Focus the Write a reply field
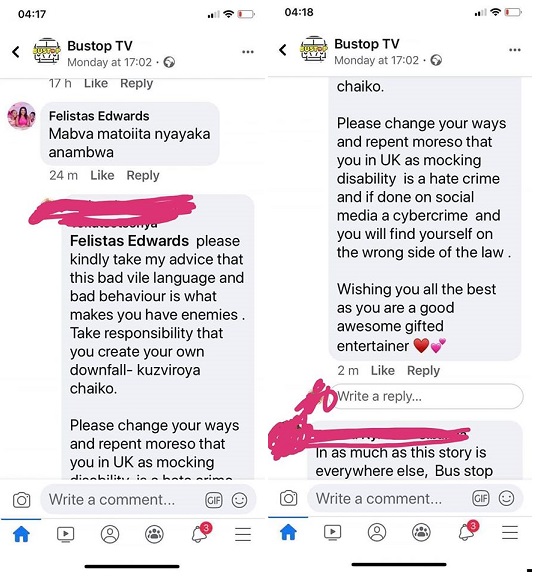Screen dimensions: 545x586 coord(427,396)
